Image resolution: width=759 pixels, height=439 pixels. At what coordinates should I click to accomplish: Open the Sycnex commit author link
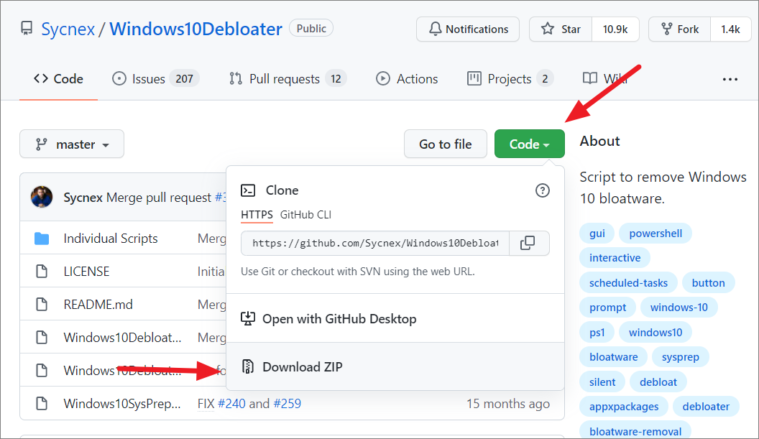[83, 197]
